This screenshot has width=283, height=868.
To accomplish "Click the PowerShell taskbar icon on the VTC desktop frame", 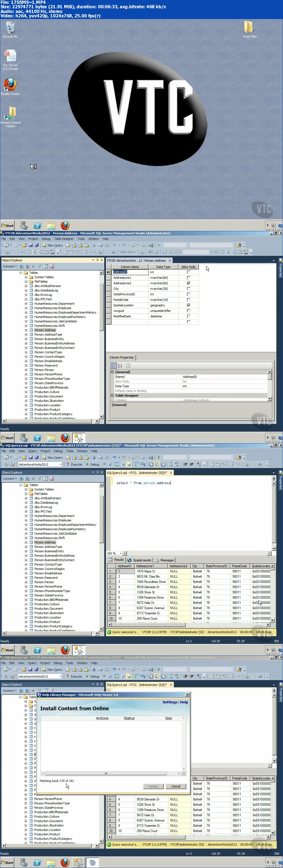I will [x=38, y=225].
